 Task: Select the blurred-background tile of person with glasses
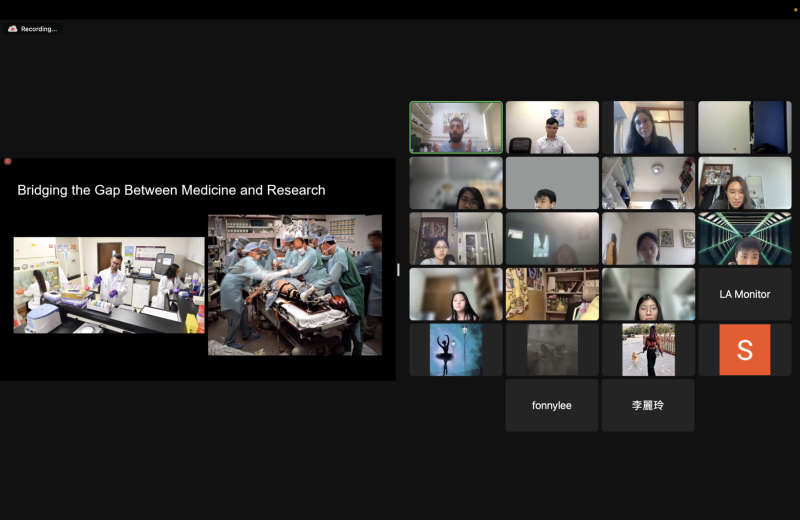point(456,183)
